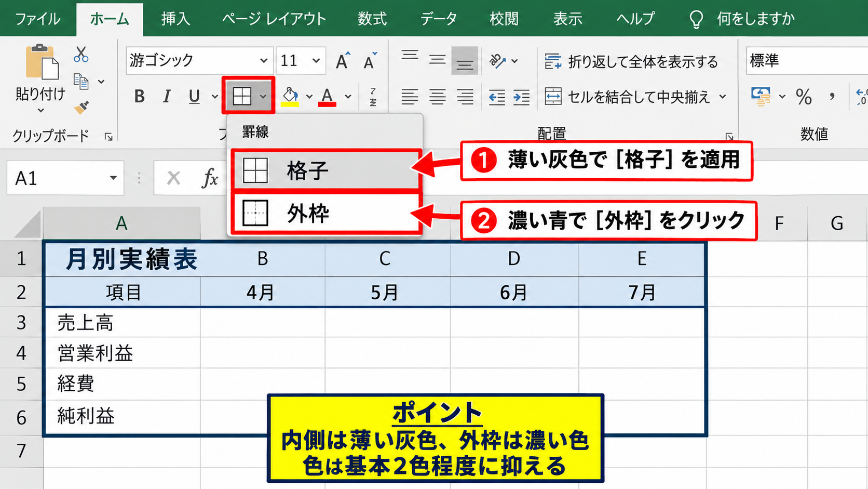Click the borders grid icon
The height and width of the screenshot is (489, 868).
pos(242,96)
